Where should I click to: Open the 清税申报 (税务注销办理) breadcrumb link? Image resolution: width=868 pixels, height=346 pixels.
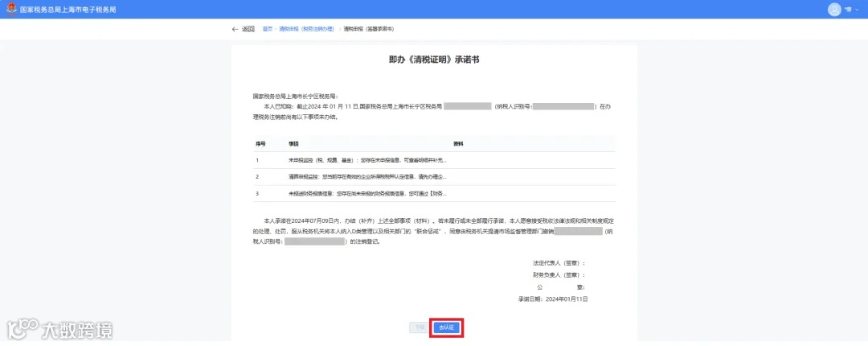coord(306,29)
